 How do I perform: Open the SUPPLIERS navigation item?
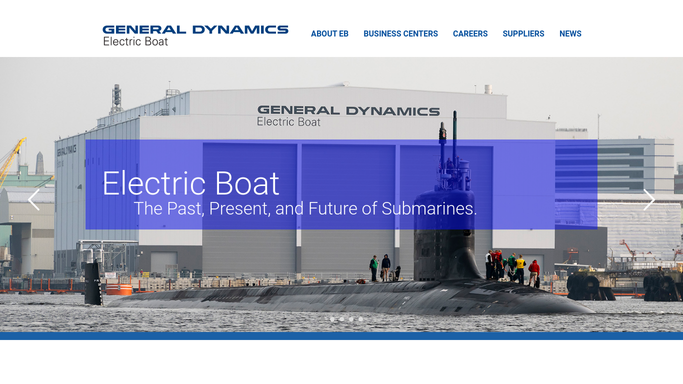click(523, 34)
